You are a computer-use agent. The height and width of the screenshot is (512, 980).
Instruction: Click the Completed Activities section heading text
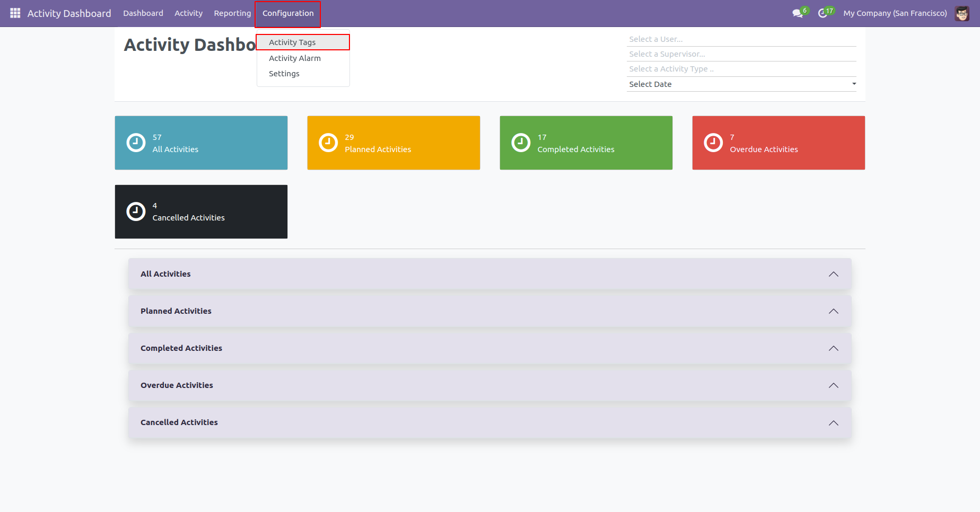point(181,348)
